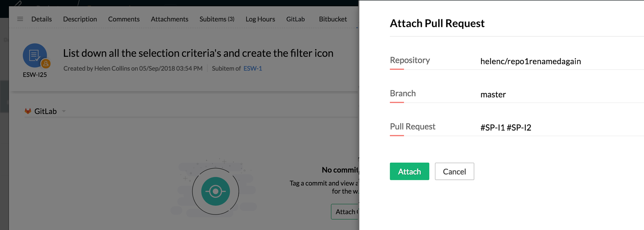Open the Description tab

pos(80,19)
